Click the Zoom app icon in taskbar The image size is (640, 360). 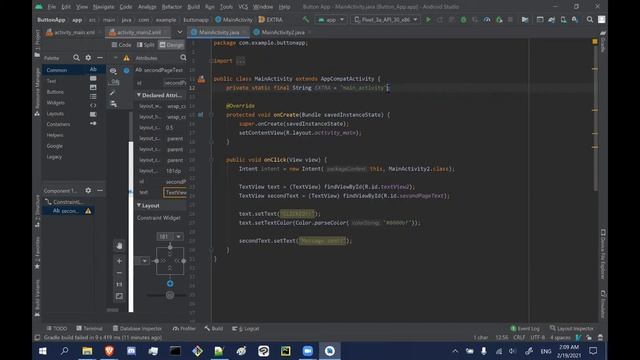click(307, 351)
